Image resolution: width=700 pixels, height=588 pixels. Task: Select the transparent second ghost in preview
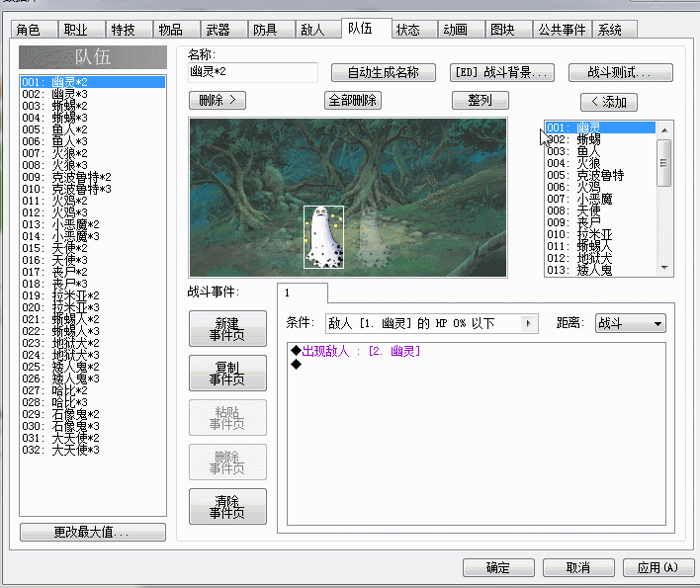click(x=371, y=235)
